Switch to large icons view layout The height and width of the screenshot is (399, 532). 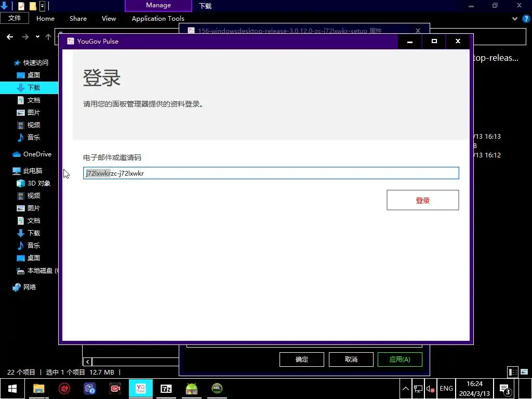524,372
